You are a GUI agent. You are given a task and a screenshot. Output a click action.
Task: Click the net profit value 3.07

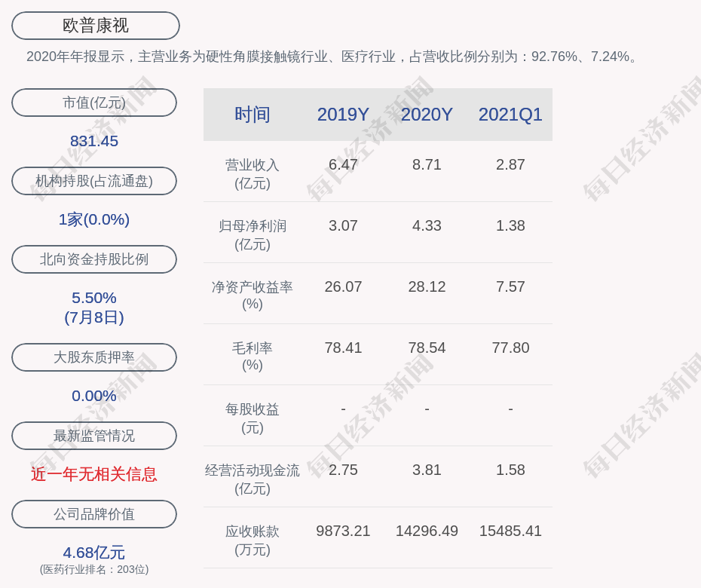click(344, 226)
